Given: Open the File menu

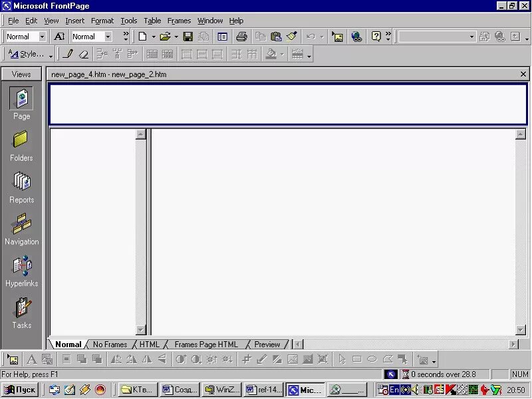Looking at the screenshot, I should [x=13, y=21].
